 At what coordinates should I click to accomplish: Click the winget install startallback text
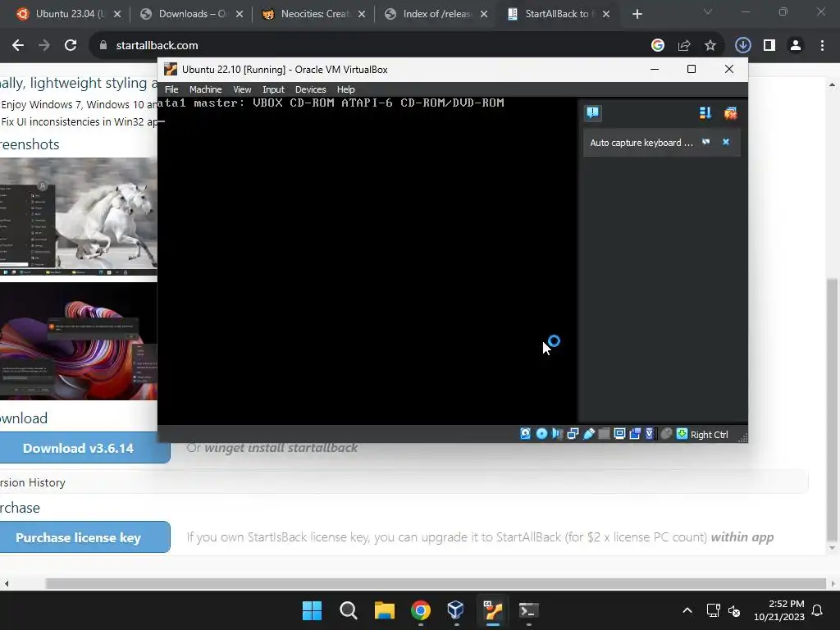(x=281, y=448)
